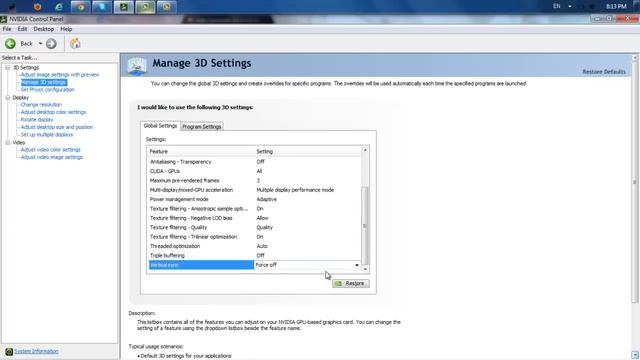Select Change resolution task
640x360 pixels.
[41, 105]
